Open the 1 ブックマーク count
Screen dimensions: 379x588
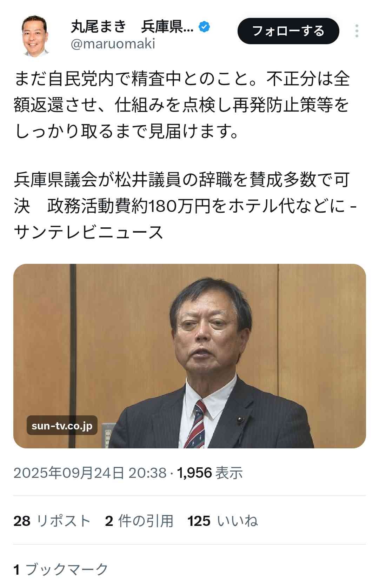click(x=61, y=569)
